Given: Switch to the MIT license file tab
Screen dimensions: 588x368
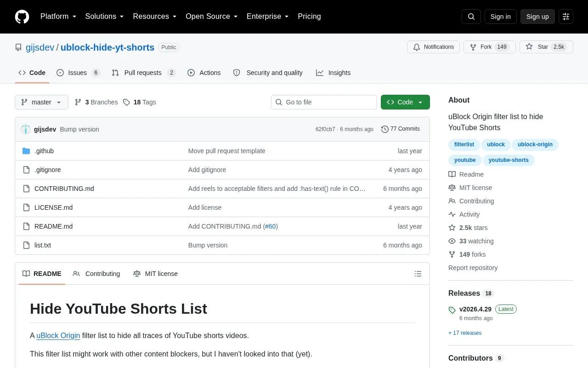Looking at the screenshot, I should [x=155, y=274].
